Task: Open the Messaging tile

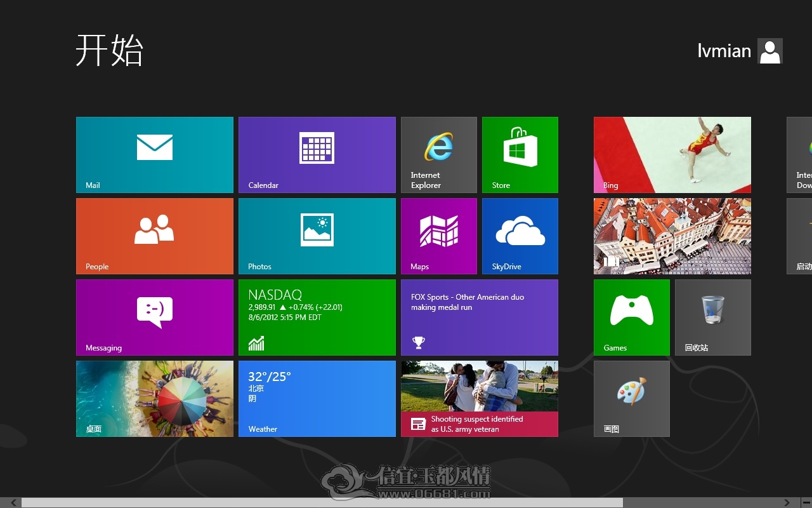Action: pos(155,317)
